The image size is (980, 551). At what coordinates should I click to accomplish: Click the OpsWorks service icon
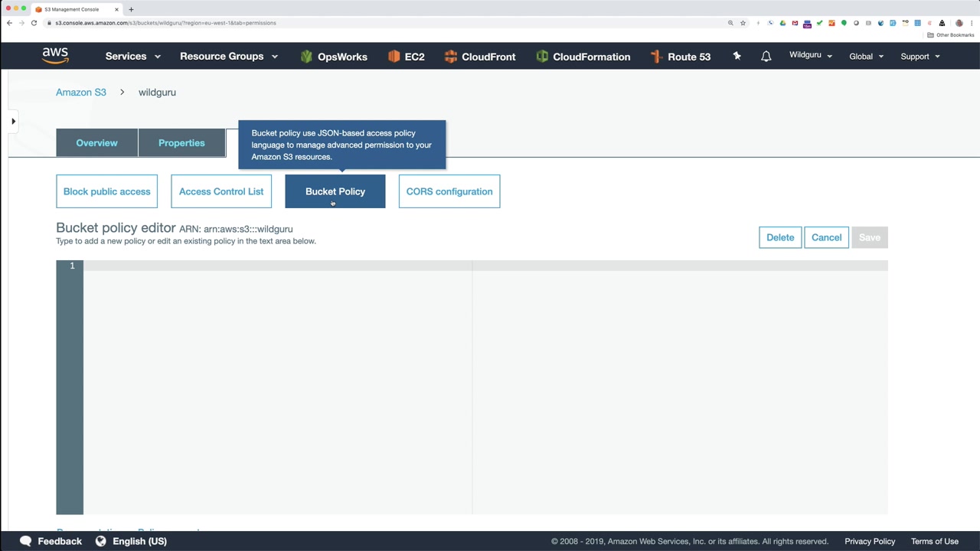[306, 57]
